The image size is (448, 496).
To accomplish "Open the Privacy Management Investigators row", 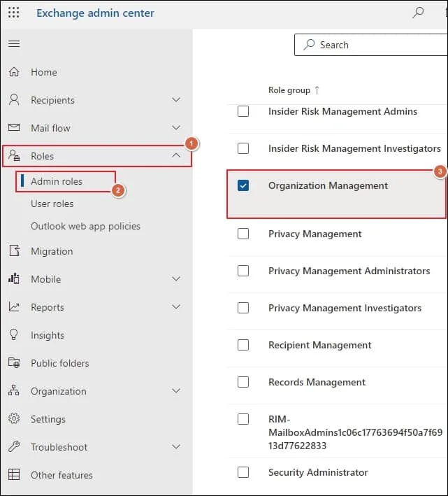I will (345, 308).
